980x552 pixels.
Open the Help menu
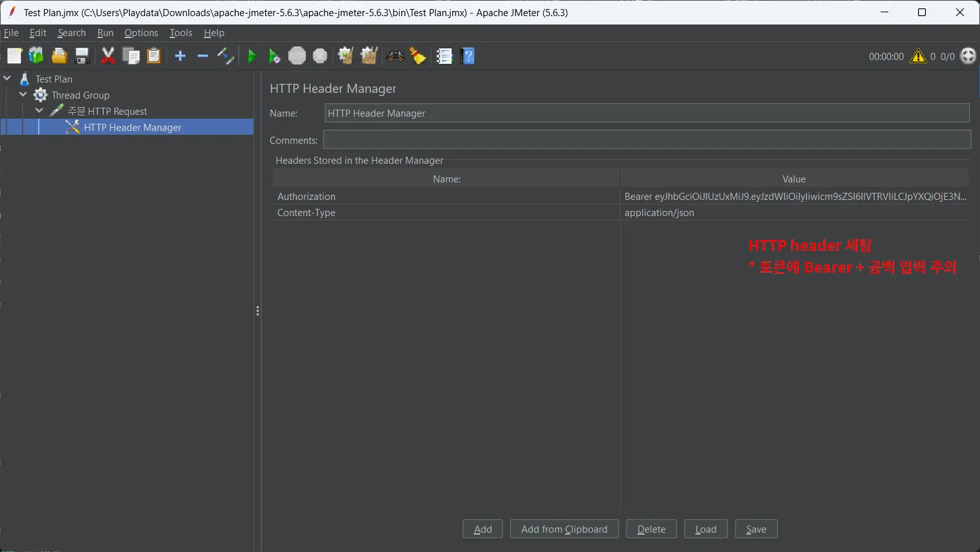[214, 33]
